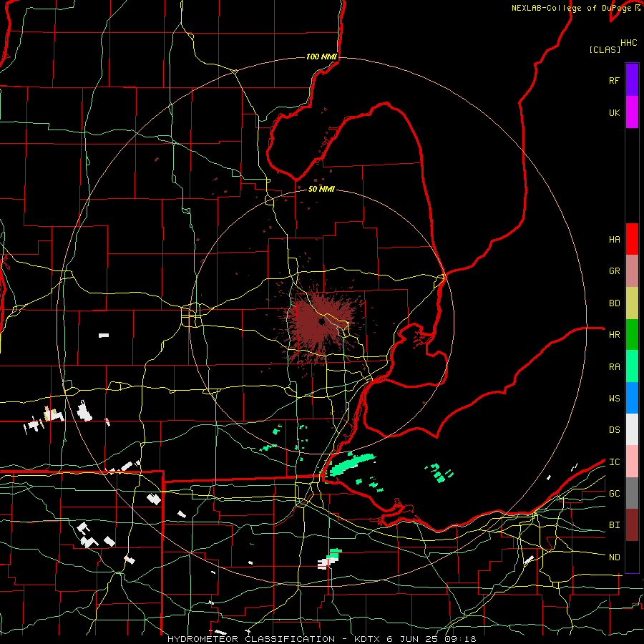Click the 100 NMI range ring label
The width and height of the screenshot is (644, 644).
tap(321, 57)
